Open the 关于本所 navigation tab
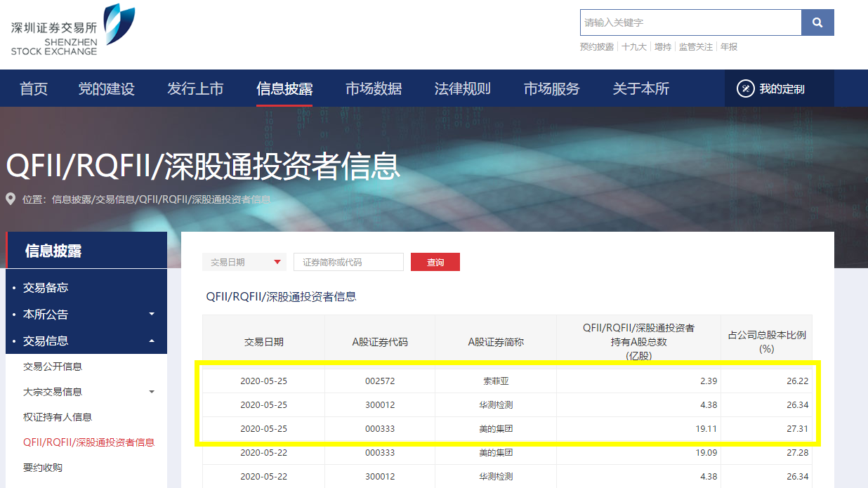This screenshot has width=868, height=488. 641,88
